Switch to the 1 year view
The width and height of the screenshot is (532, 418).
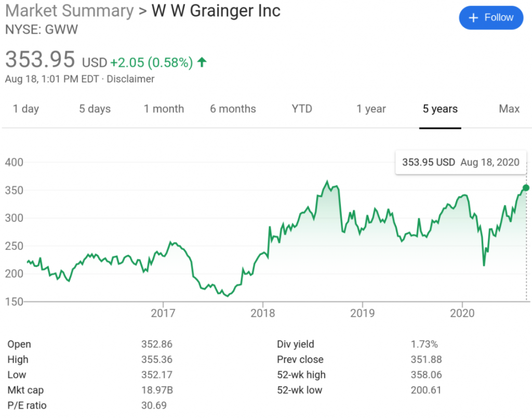(x=371, y=109)
